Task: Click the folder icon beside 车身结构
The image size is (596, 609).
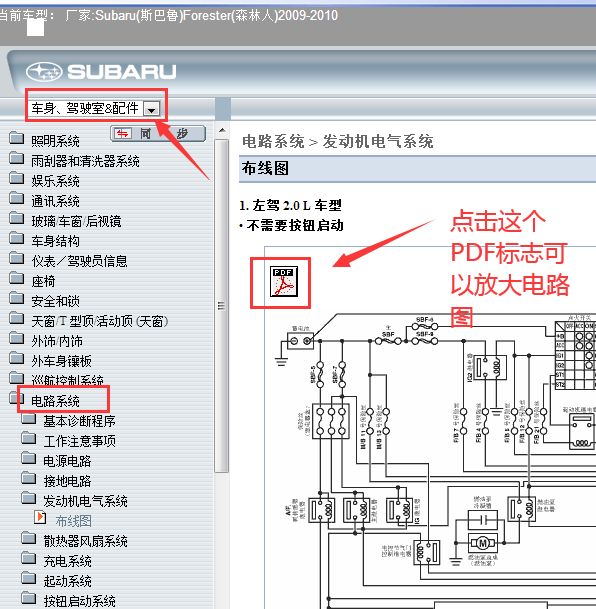Action: [x=17, y=238]
